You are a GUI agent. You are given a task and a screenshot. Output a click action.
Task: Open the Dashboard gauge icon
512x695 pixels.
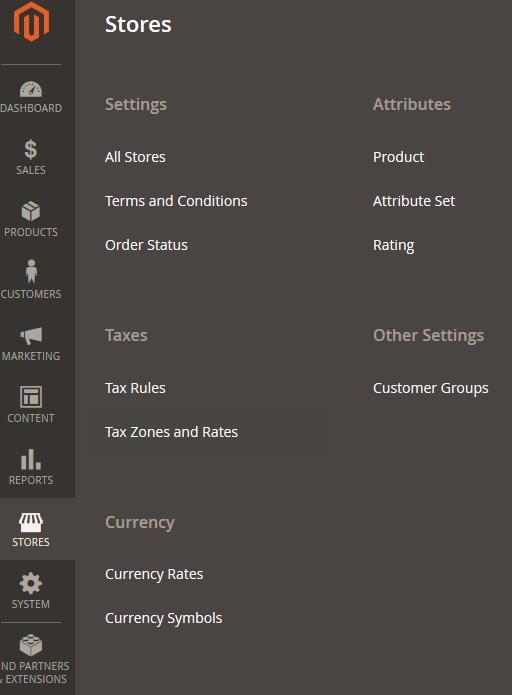pos(31,89)
